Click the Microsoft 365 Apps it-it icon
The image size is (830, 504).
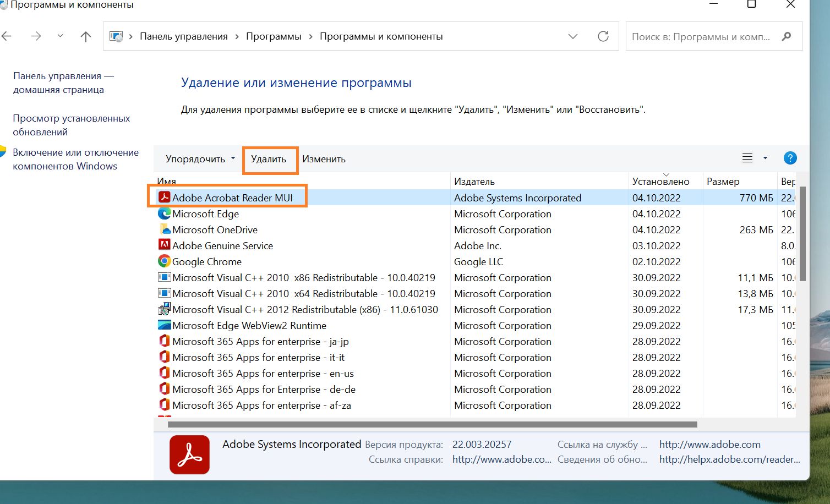pyautogui.click(x=164, y=357)
